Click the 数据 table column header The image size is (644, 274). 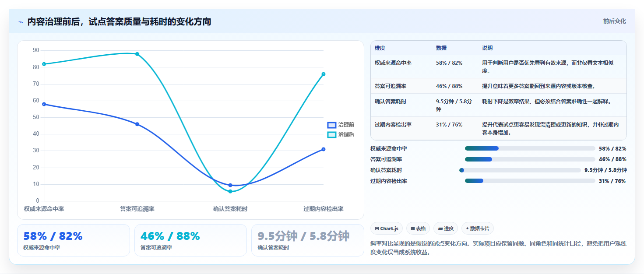tap(441, 48)
